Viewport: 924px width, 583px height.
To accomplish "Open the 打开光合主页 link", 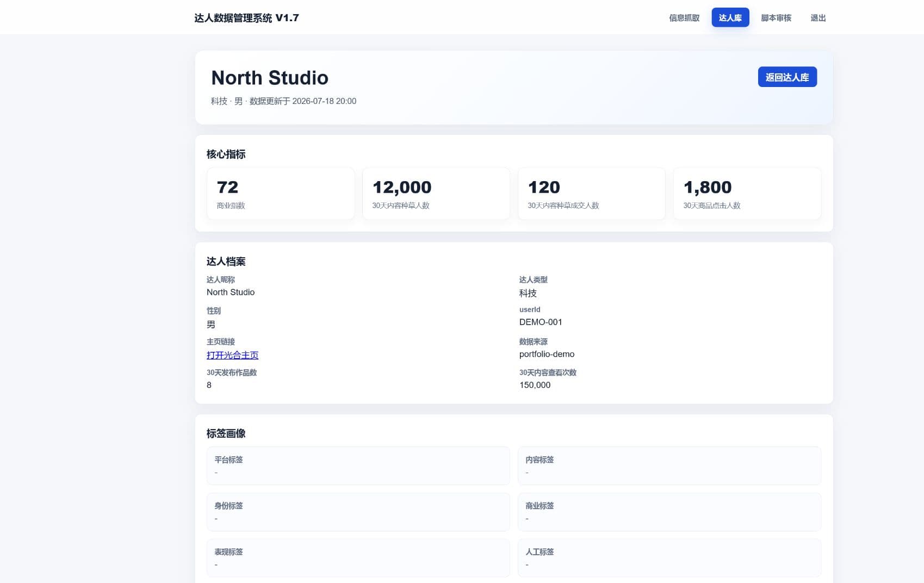I will pos(232,355).
